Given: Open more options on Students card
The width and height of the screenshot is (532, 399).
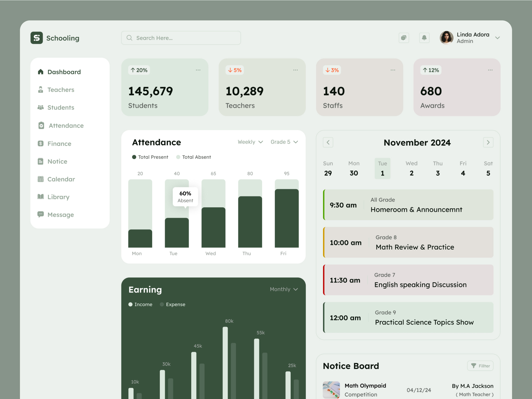Looking at the screenshot, I should coord(198,70).
